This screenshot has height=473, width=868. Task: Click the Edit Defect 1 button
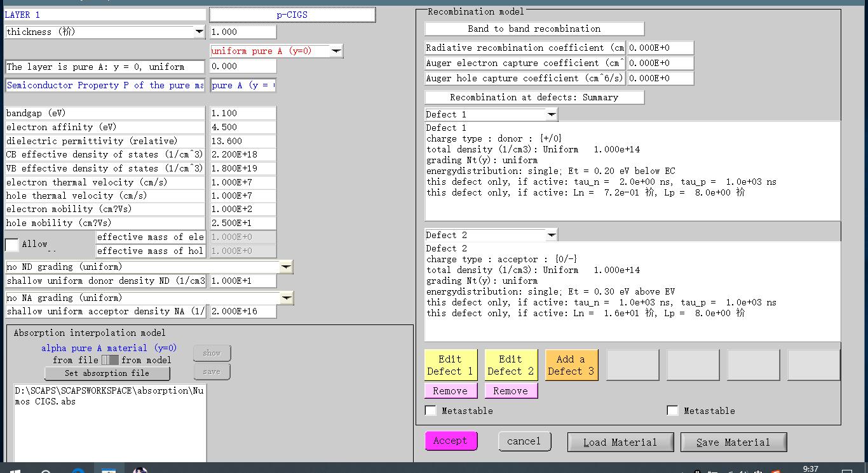pyautogui.click(x=450, y=365)
